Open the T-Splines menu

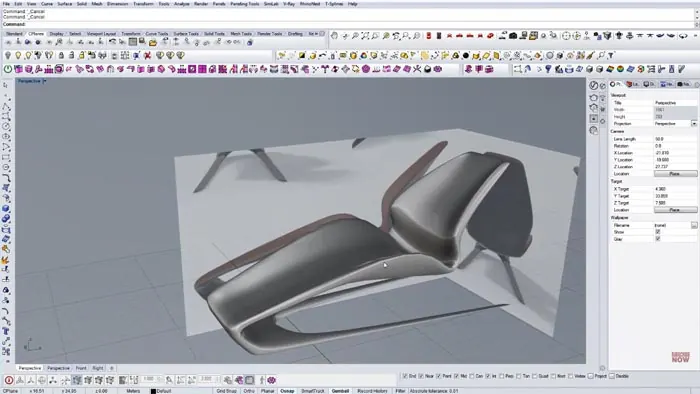pyautogui.click(x=334, y=4)
